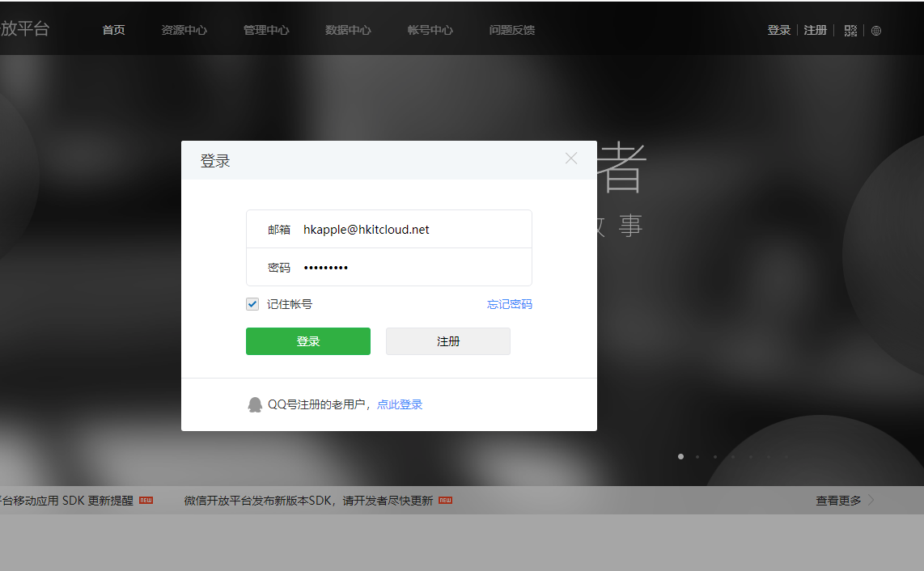Select the first carousel dot indicator
This screenshot has height=571, width=924.
pyautogui.click(x=680, y=457)
